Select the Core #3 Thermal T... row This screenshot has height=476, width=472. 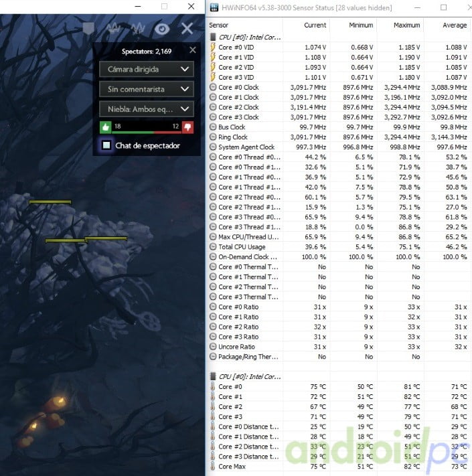pos(339,297)
